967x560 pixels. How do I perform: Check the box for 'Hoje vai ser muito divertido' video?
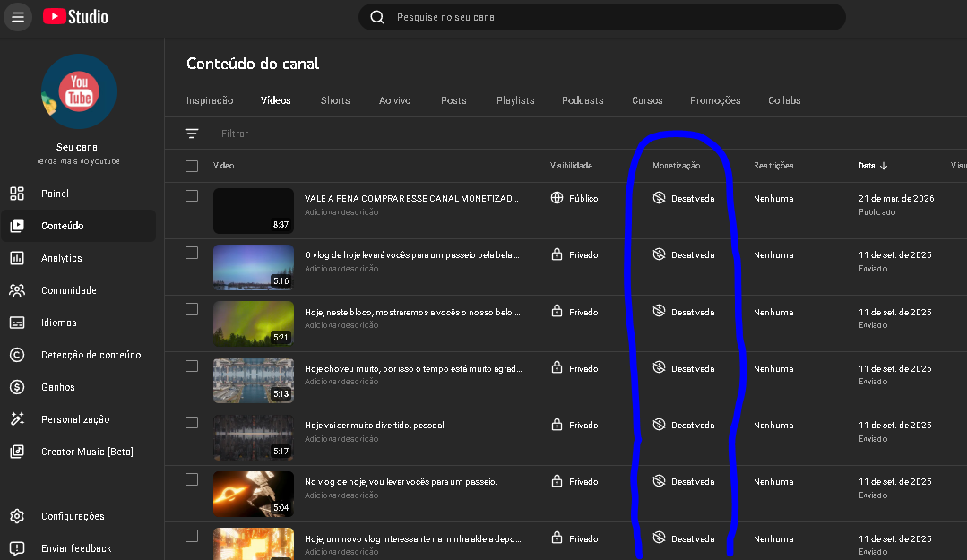(192, 423)
